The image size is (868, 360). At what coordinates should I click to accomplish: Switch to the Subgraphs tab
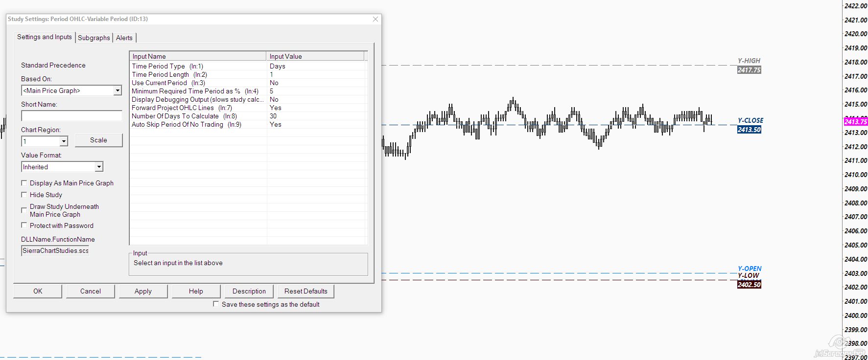pyautogui.click(x=94, y=38)
